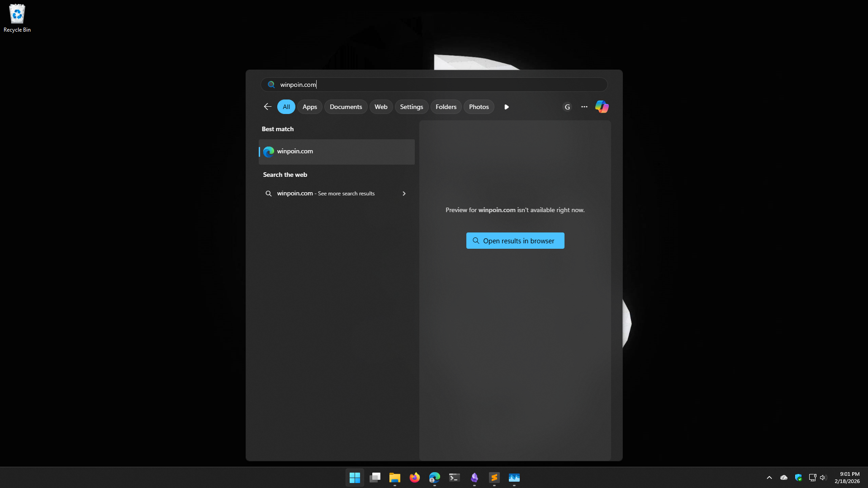
Task: Click the search text input field
Action: 434,85
